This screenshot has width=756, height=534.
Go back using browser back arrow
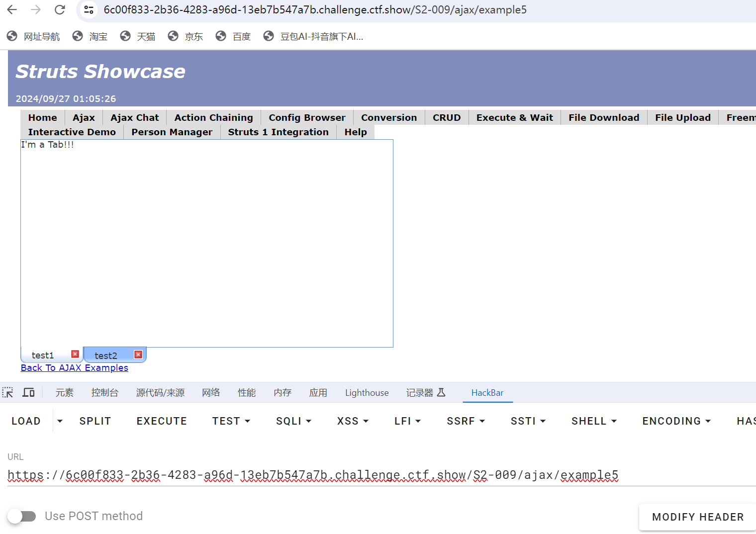pos(12,9)
